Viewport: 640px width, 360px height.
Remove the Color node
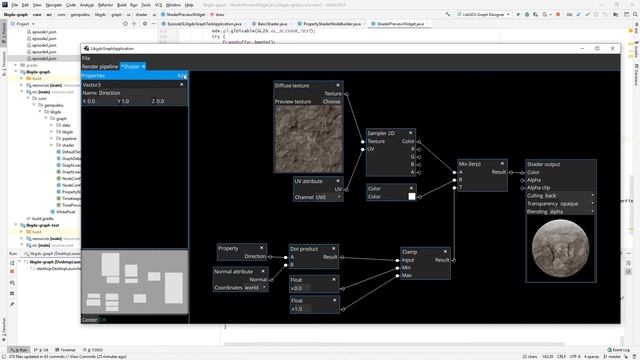[411, 188]
